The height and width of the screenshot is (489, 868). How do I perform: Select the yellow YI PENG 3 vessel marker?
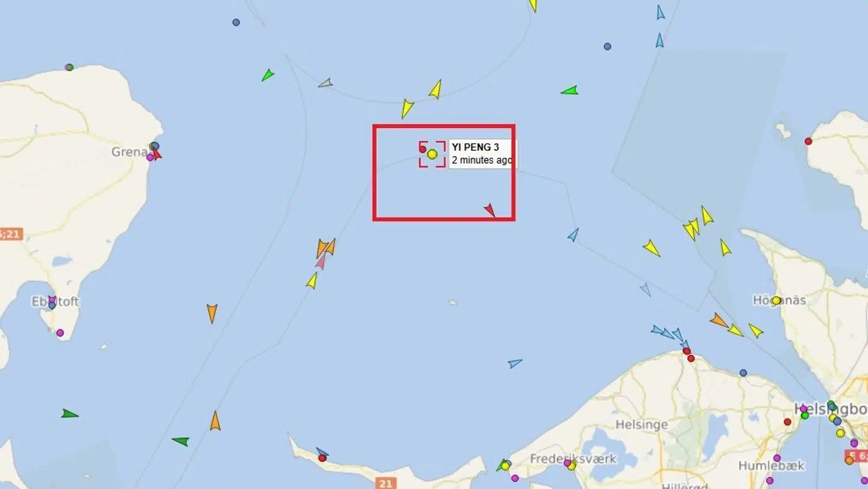point(432,154)
